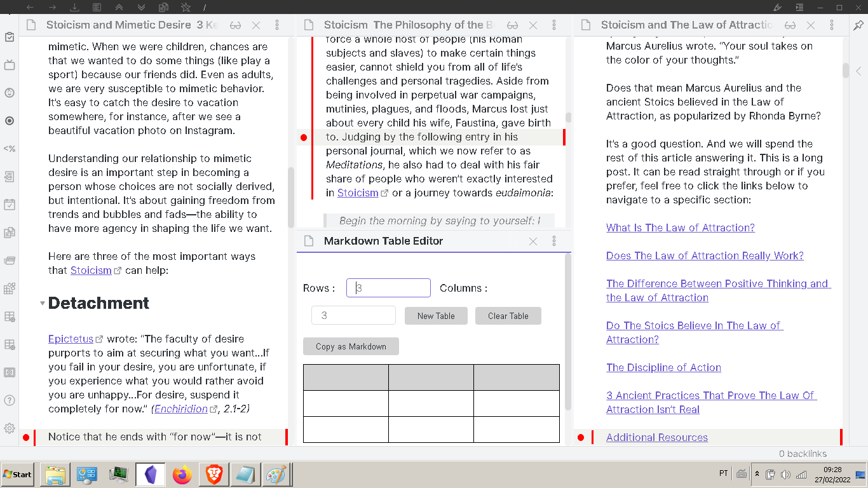
Task: Click the double chevron down icon
Action: coord(142,7)
